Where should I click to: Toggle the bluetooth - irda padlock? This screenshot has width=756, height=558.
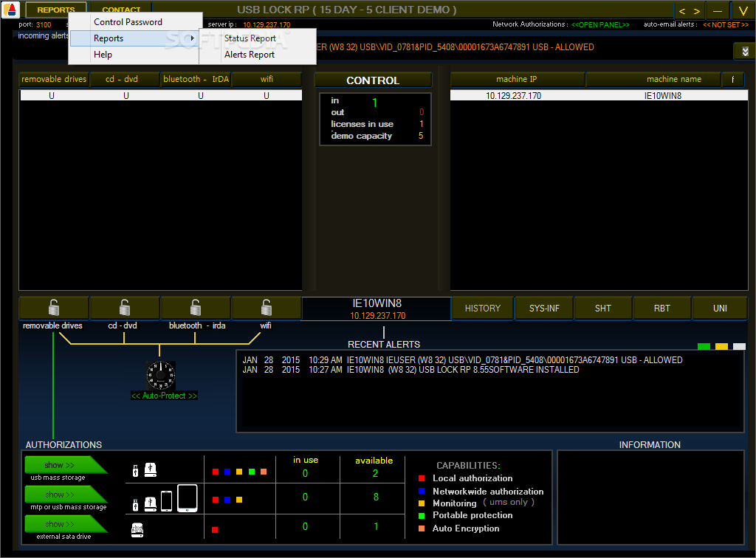click(x=195, y=308)
